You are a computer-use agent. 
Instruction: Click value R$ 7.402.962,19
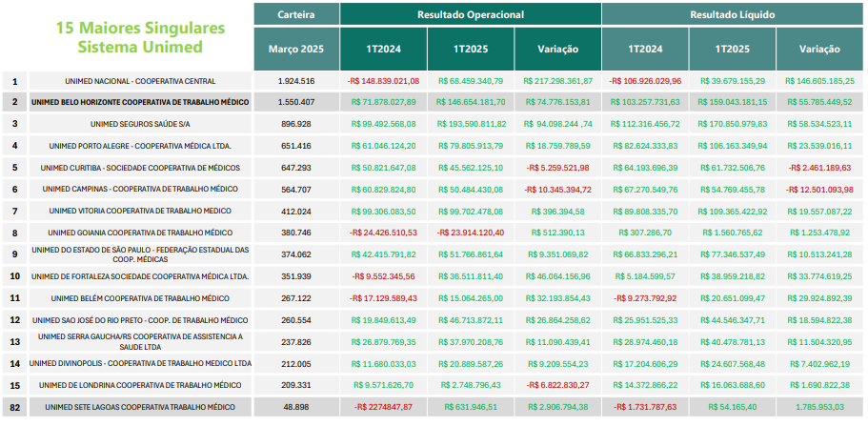coord(818,363)
